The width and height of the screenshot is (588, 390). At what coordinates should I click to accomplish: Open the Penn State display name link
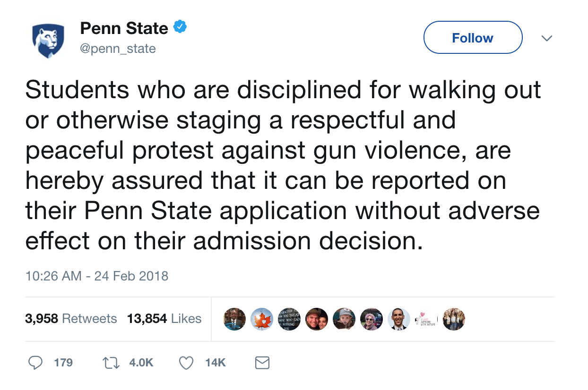click(124, 28)
